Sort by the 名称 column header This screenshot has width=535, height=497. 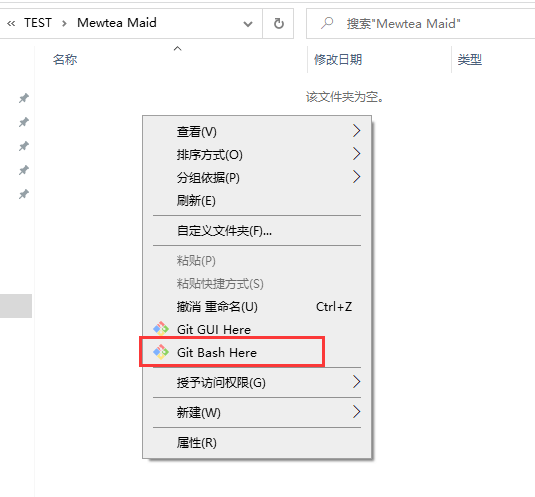click(x=65, y=60)
